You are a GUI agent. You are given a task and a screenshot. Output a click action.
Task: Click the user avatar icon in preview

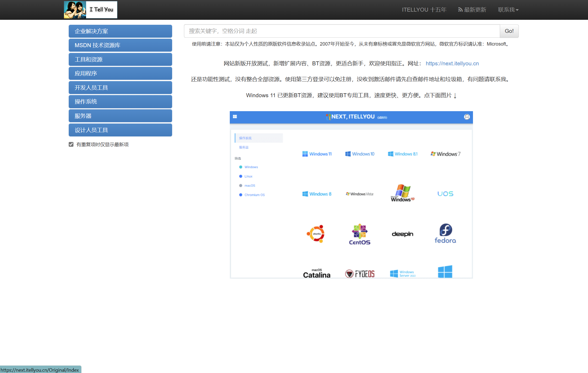(x=467, y=117)
